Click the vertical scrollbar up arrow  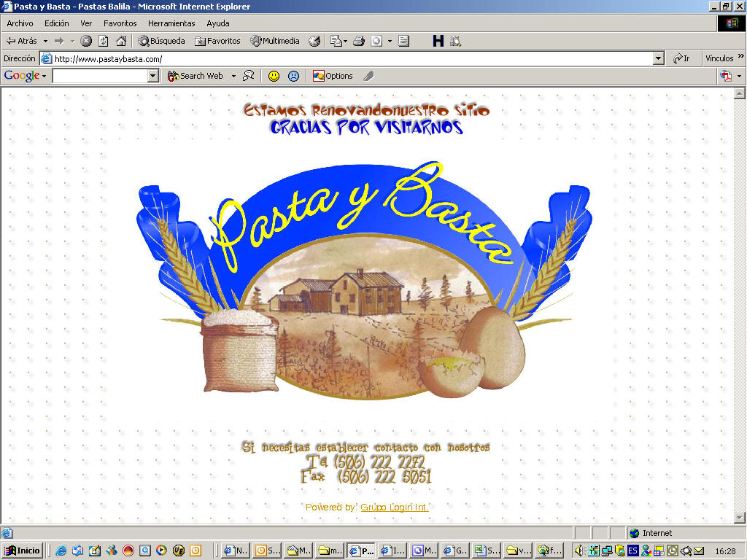740,94
